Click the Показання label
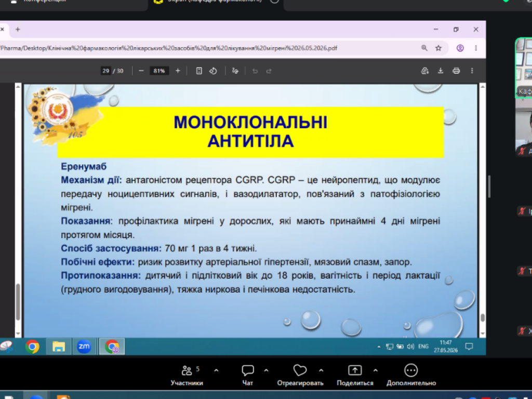Viewport: 532px width, 399px height. click(x=87, y=221)
